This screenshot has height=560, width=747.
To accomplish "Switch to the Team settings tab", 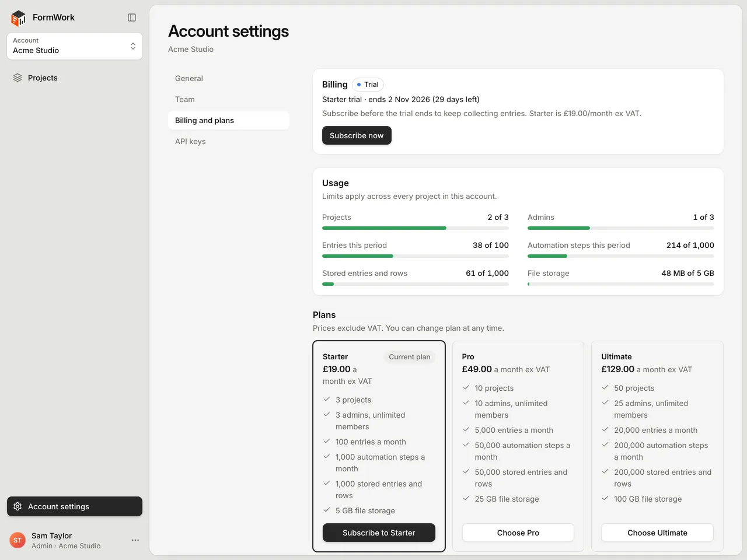I will (229, 99).
